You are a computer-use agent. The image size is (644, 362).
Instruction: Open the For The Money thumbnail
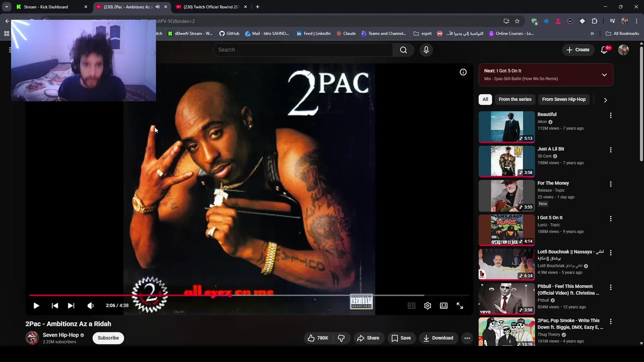(x=506, y=196)
